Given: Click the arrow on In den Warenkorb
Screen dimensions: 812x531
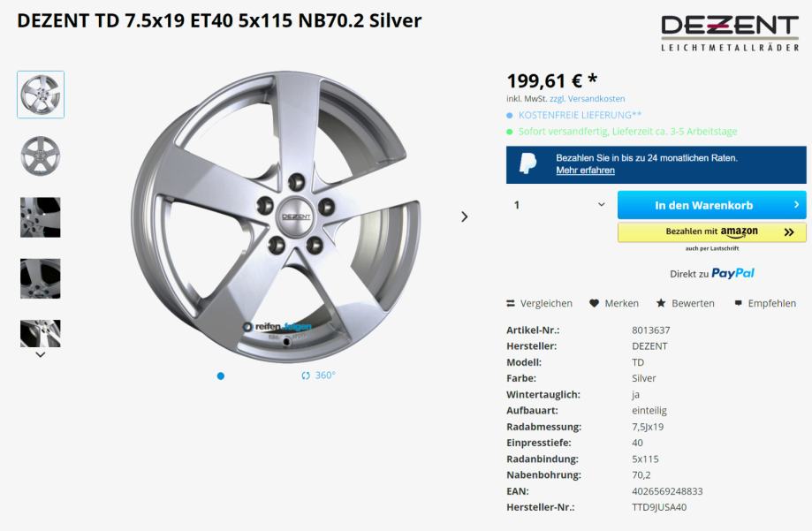Looking at the screenshot, I should [x=796, y=205].
